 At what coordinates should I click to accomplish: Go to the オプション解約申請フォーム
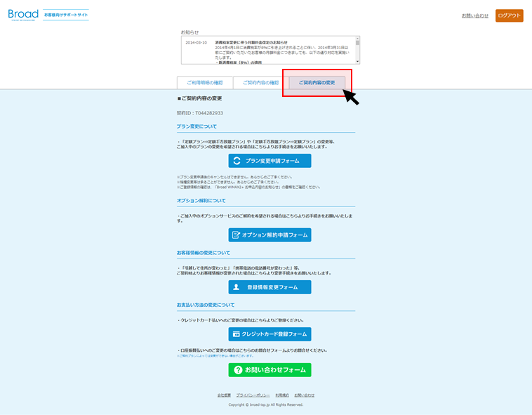point(270,235)
